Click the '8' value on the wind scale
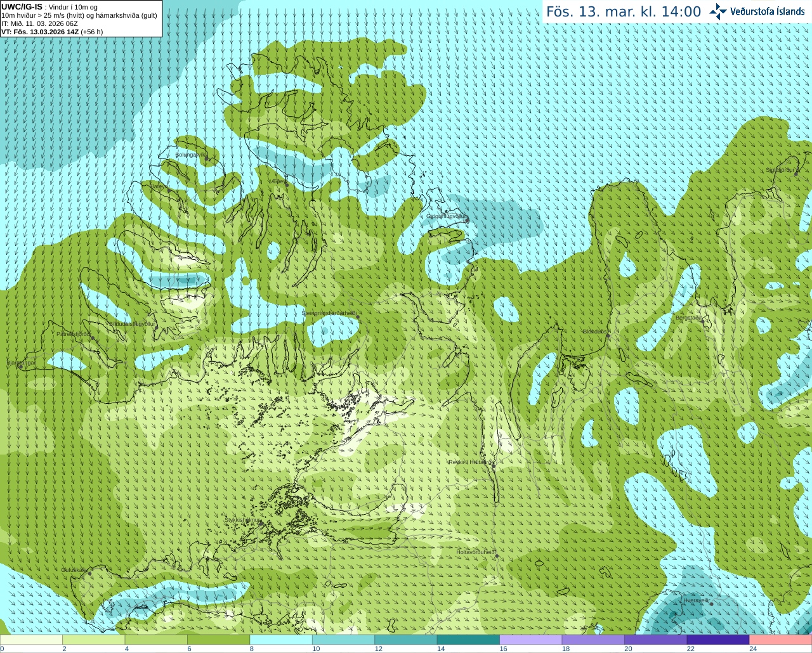 252,649
